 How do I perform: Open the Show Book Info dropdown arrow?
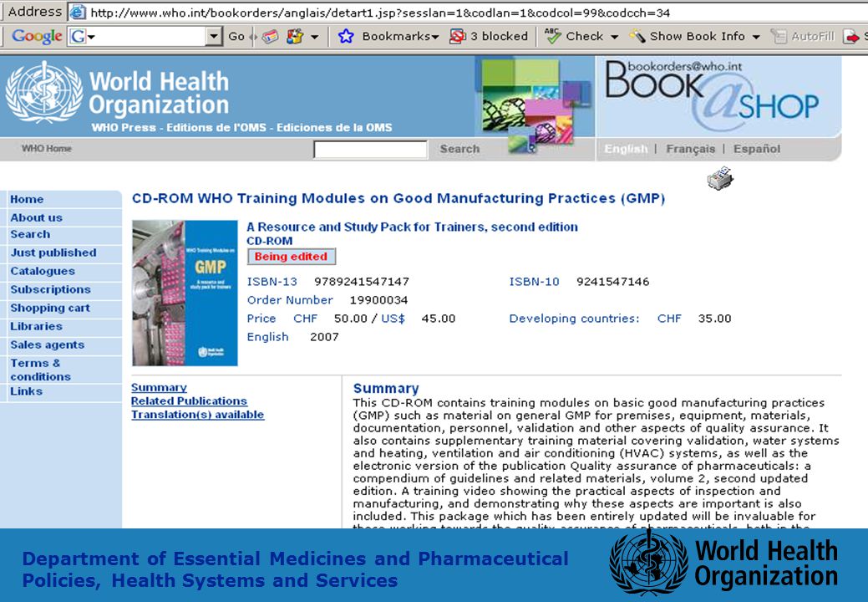click(755, 37)
